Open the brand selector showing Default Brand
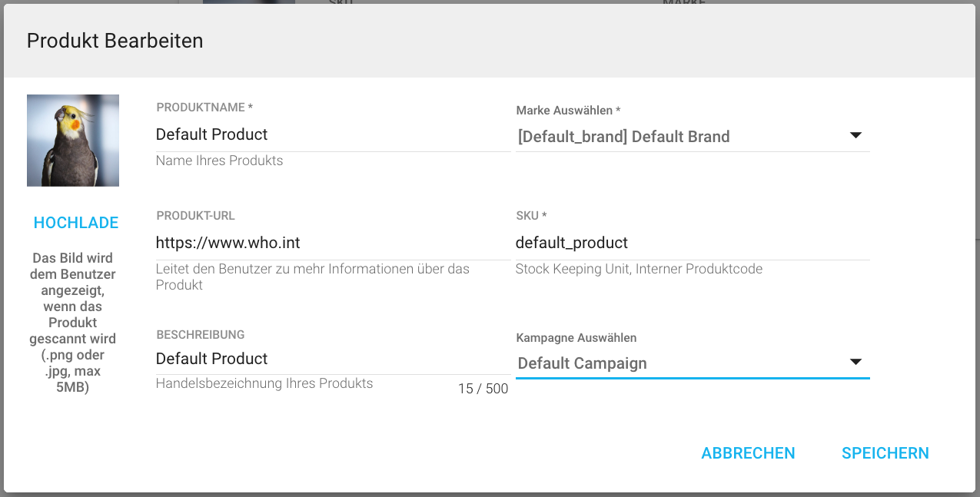 click(x=680, y=137)
